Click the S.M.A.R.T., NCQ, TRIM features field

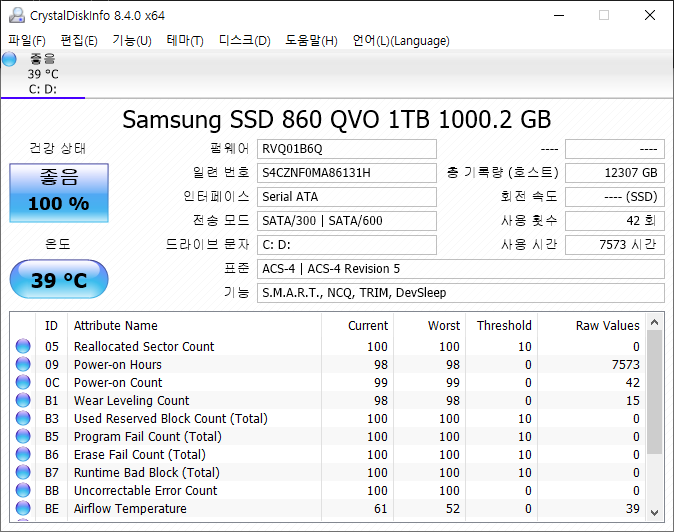[461, 293]
